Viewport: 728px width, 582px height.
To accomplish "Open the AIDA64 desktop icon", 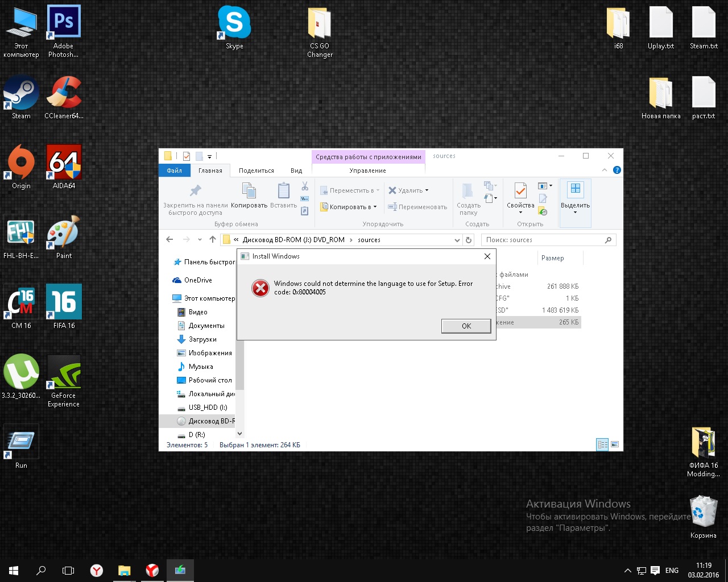I will [64, 167].
